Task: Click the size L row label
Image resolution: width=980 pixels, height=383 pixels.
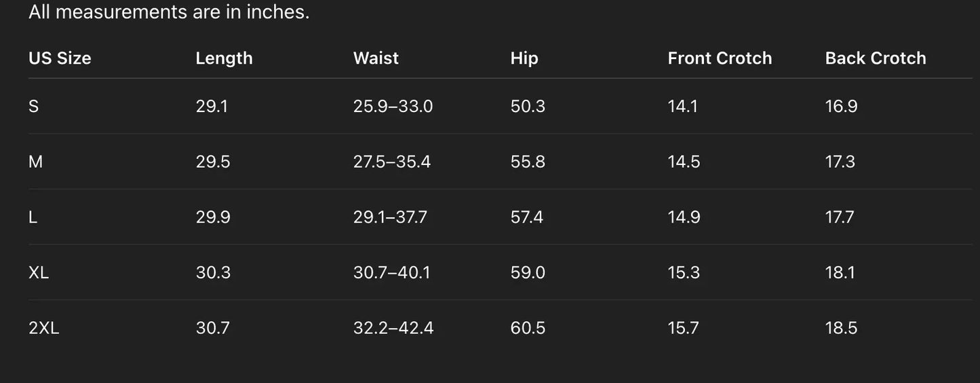Action: (x=33, y=217)
